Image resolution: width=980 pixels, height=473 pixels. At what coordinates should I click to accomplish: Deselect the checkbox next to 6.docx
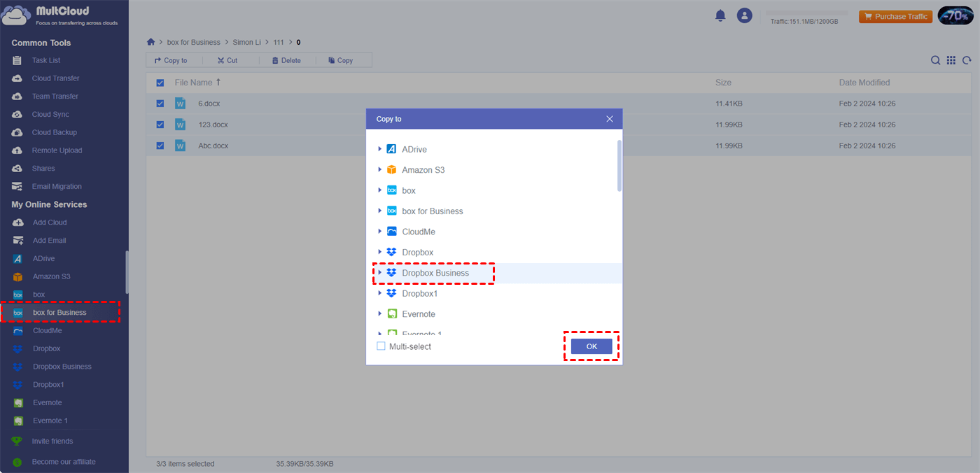coord(160,103)
